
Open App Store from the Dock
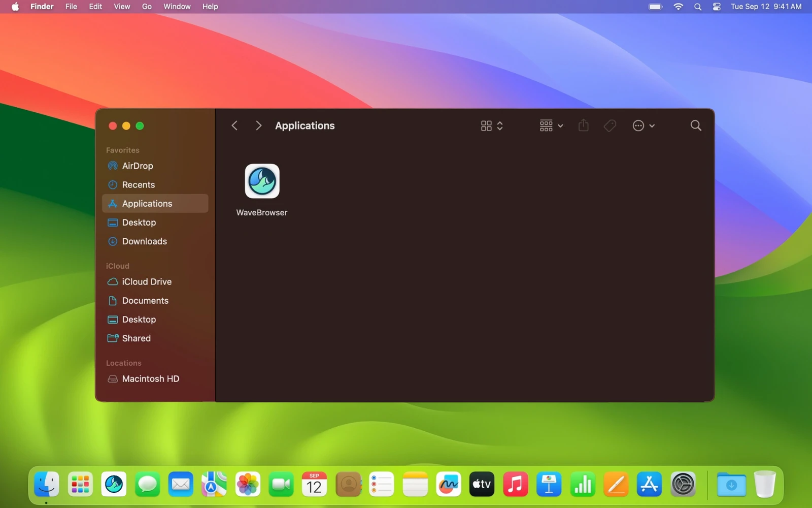point(650,484)
